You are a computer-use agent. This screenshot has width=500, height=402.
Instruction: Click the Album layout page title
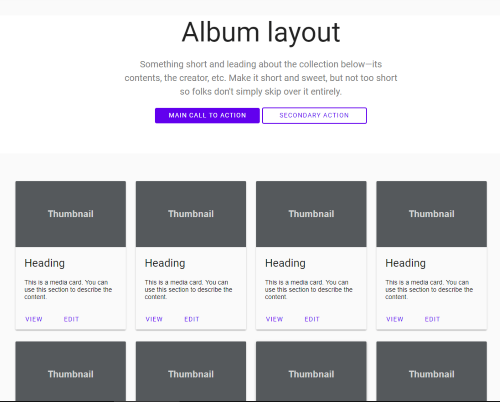coord(261,32)
